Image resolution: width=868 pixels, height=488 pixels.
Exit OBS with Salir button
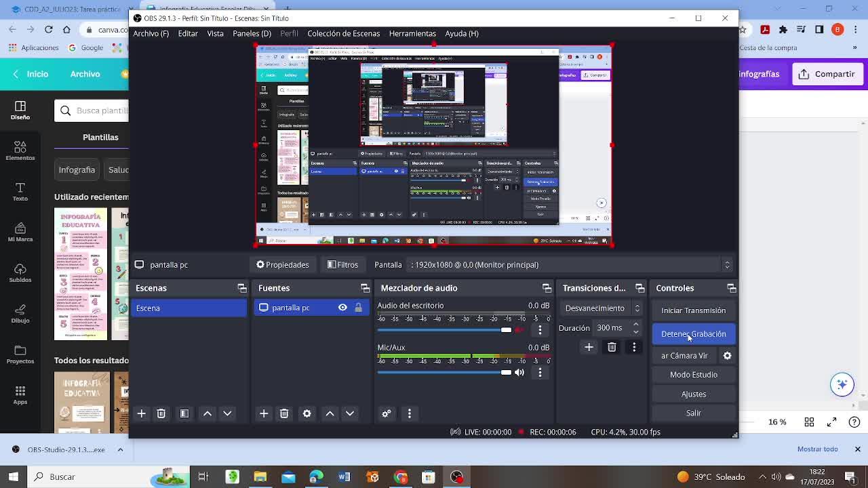[x=693, y=413]
